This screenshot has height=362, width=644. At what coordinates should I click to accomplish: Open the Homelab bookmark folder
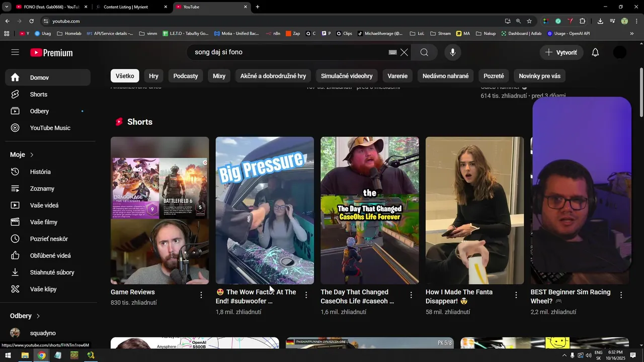(69, 34)
